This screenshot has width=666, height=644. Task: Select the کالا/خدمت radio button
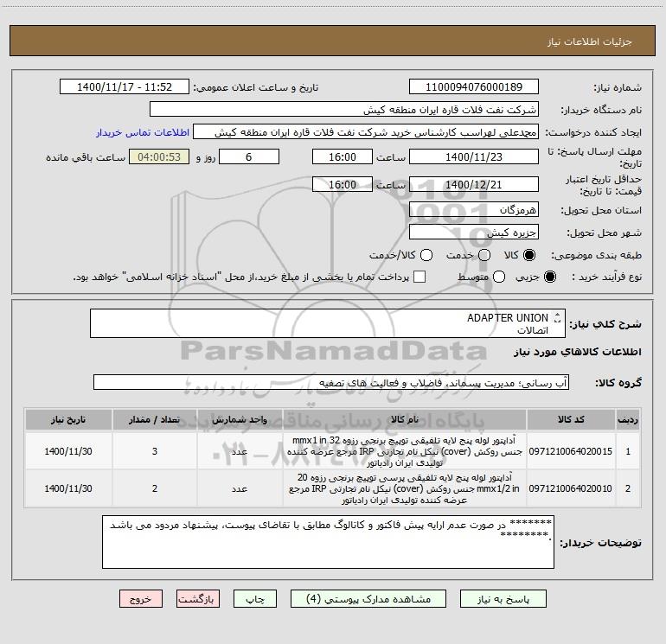pos(426,255)
